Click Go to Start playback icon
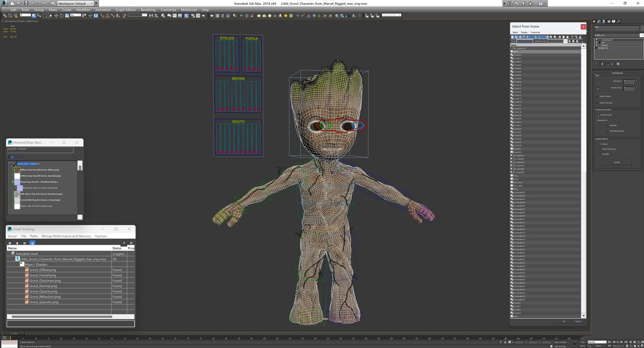Image resolution: width=644 pixels, height=348 pixels. [x=609, y=342]
